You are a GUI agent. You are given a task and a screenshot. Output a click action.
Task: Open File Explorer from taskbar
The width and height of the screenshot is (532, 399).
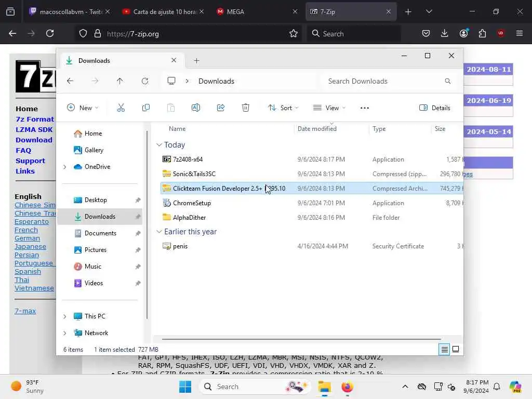(324, 387)
